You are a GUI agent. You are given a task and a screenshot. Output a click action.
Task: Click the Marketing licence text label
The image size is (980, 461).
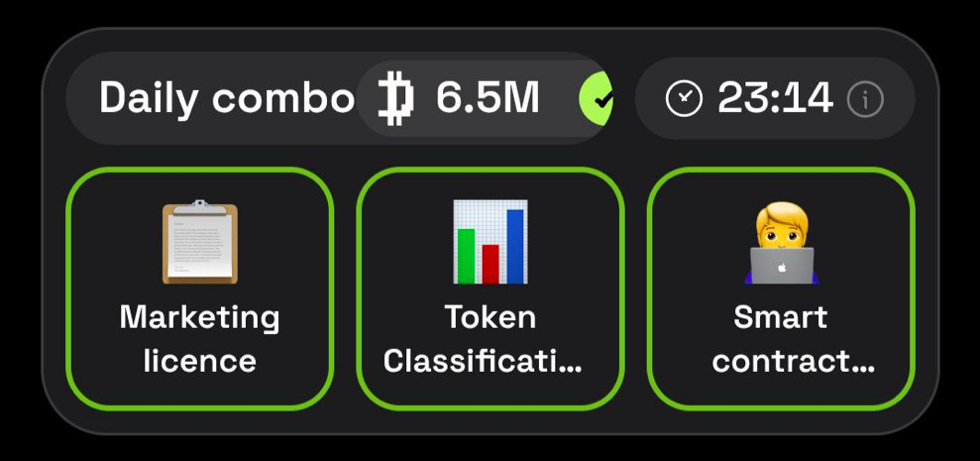pyautogui.click(x=200, y=340)
